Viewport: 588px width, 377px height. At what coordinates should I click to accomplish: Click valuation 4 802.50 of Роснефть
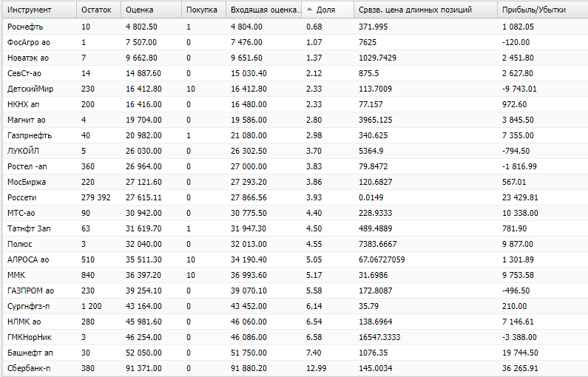coord(141,27)
